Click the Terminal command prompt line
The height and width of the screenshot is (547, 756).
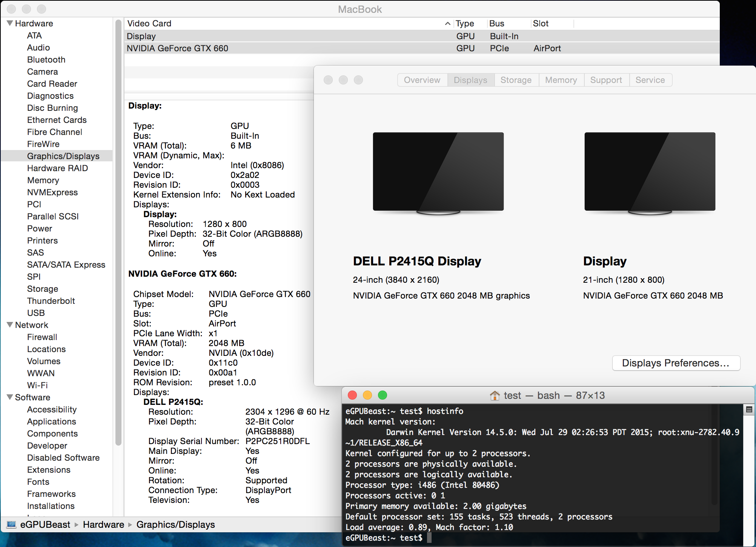tap(389, 538)
